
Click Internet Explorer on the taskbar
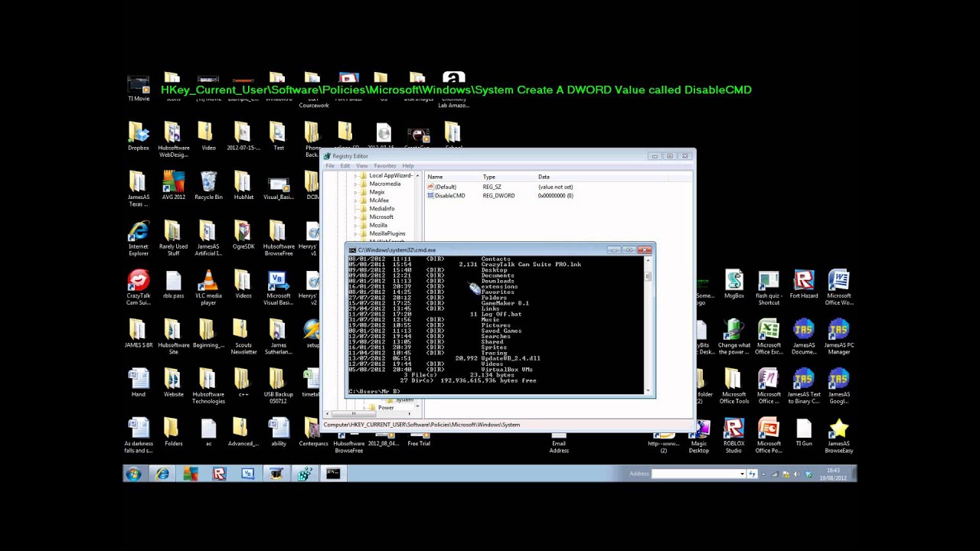pos(162,474)
